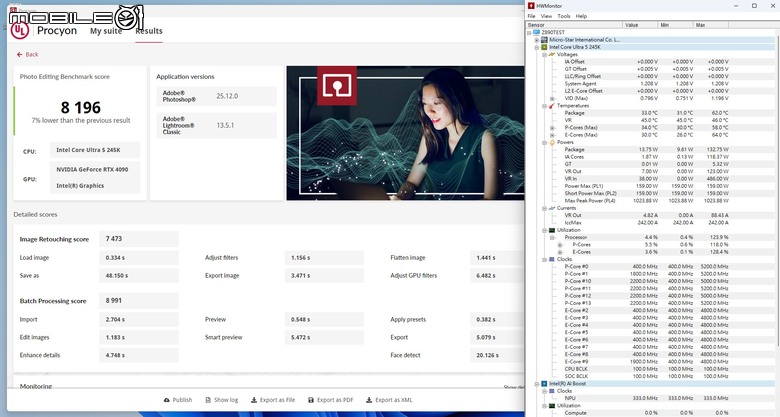Expand the VID (Max) entry
The width and height of the screenshot is (780, 417).
click(552, 99)
